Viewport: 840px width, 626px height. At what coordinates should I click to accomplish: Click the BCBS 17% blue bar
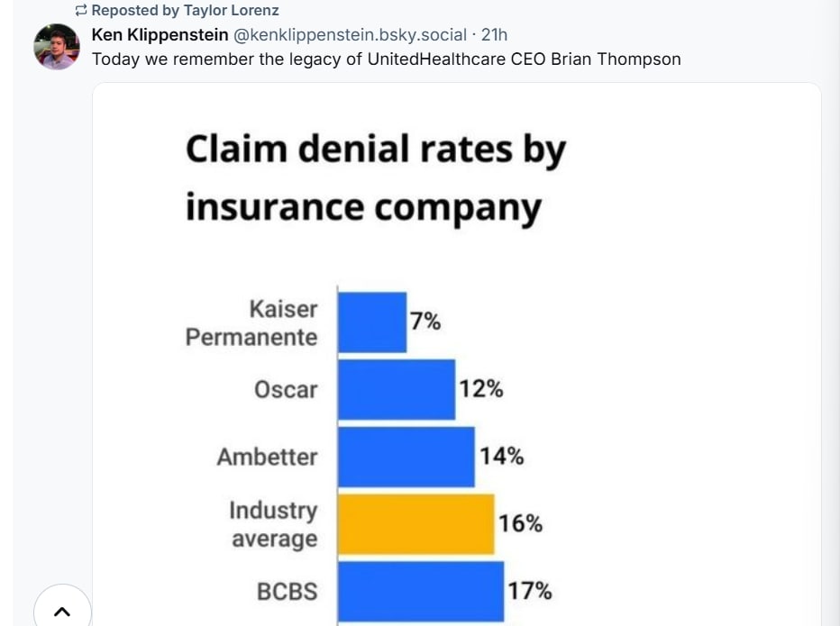[421, 592]
